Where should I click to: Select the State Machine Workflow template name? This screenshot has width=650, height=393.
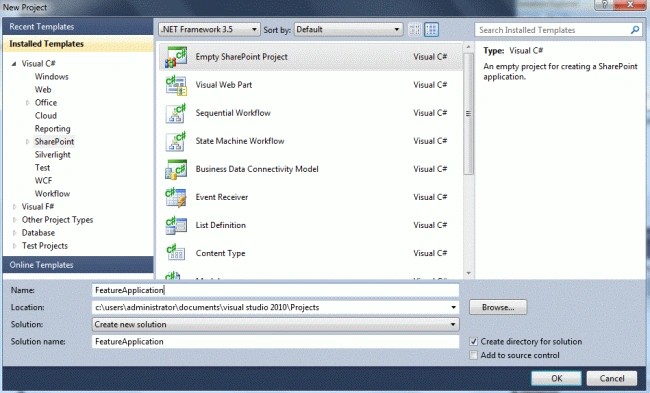(x=240, y=141)
